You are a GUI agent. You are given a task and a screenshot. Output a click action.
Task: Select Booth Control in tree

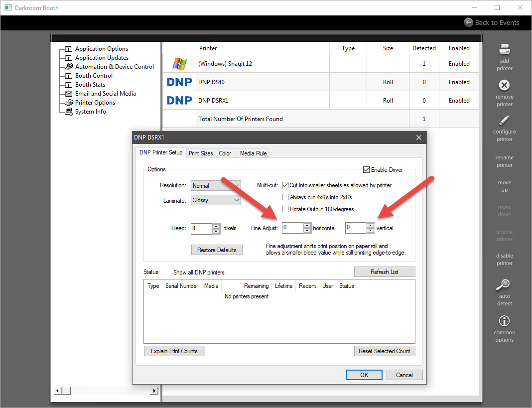(94, 76)
